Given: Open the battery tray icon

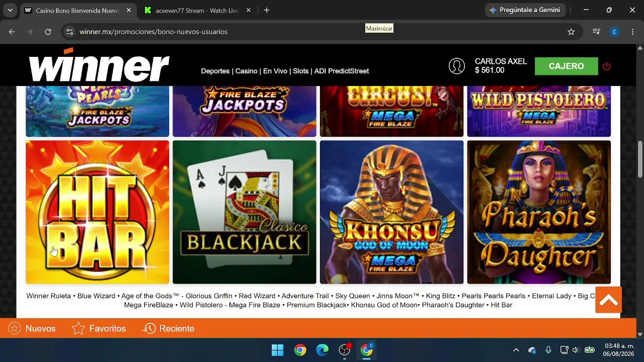Looking at the screenshot, I should click(x=590, y=350).
